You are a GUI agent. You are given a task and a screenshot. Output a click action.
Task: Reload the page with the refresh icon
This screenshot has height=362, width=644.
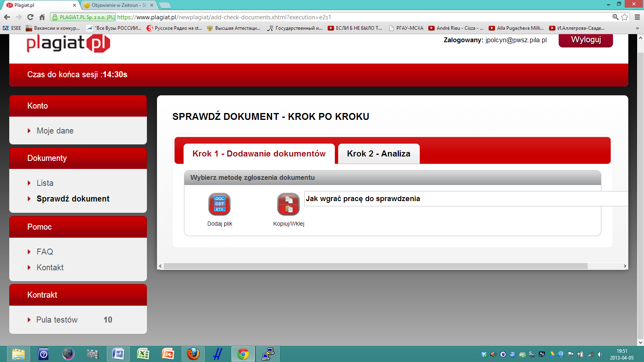point(30,17)
